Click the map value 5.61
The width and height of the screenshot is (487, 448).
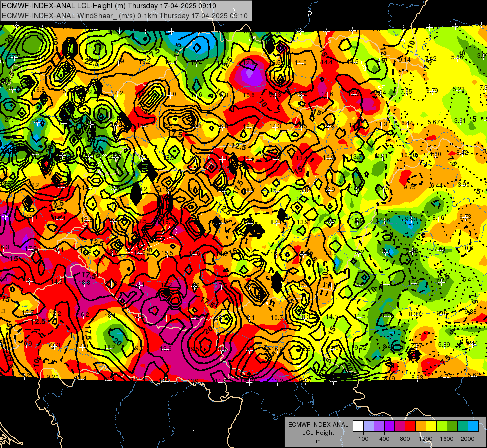(474, 375)
